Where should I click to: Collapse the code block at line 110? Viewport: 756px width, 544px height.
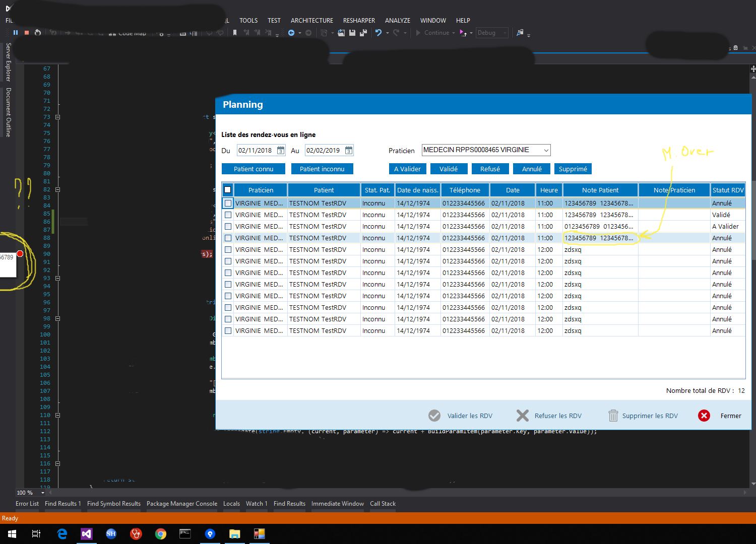(x=57, y=415)
